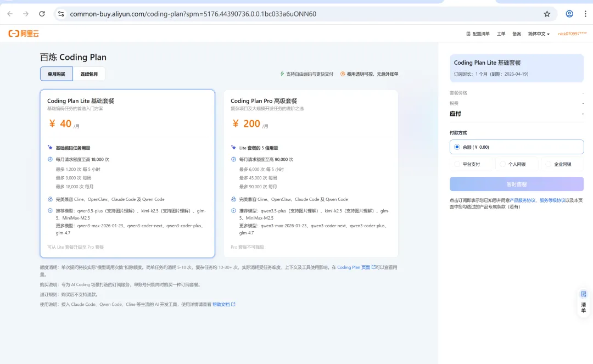Open site information icon in address bar
Viewport: 593px width, 364px height.
pyautogui.click(x=61, y=14)
